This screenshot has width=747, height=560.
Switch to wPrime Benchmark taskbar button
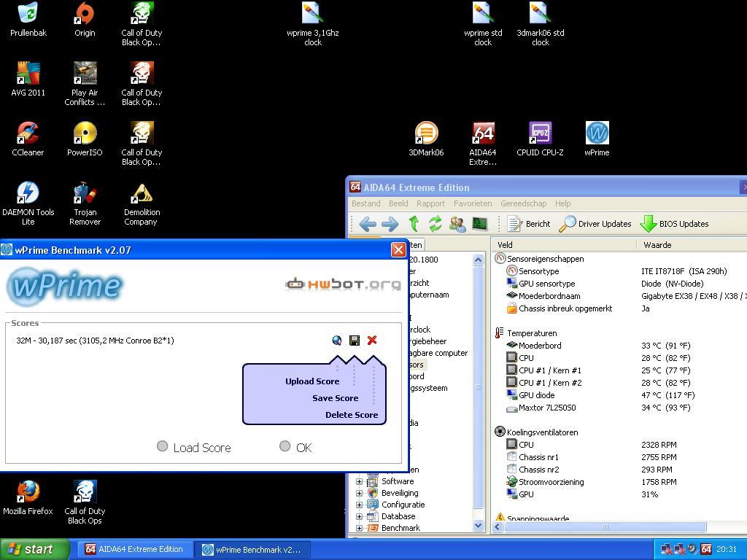coord(252,549)
